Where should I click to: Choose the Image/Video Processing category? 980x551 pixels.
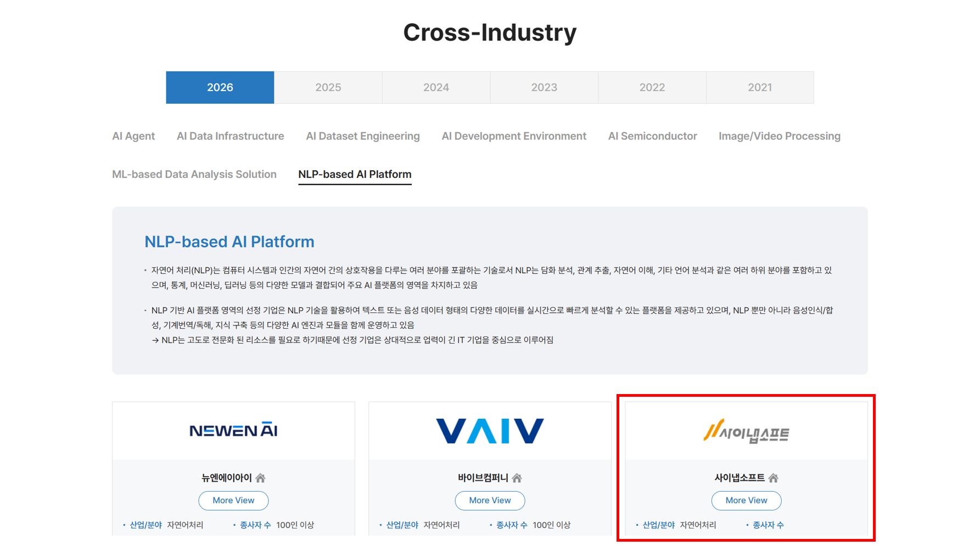pyautogui.click(x=779, y=136)
